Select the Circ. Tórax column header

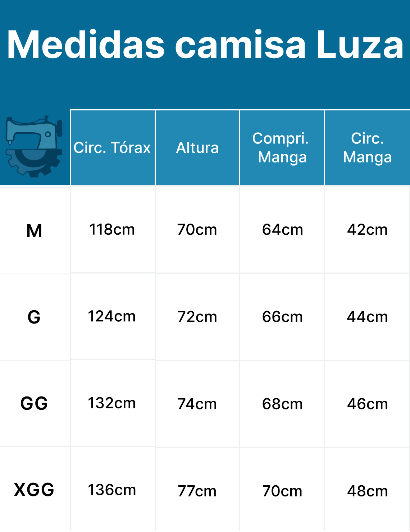tap(112, 148)
